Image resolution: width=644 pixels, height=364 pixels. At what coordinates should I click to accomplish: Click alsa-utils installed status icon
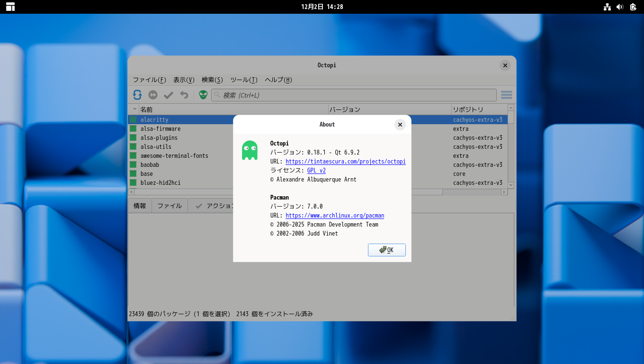pos(133,147)
